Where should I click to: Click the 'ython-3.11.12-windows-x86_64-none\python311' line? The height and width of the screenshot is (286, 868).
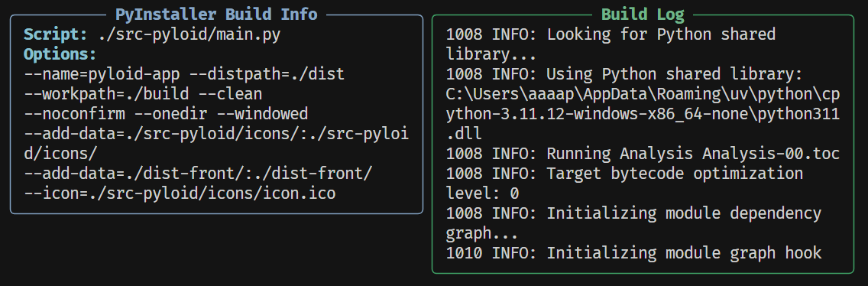click(643, 114)
